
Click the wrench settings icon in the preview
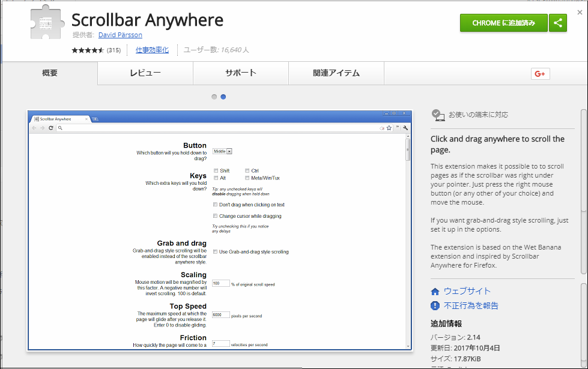click(405, 128)
